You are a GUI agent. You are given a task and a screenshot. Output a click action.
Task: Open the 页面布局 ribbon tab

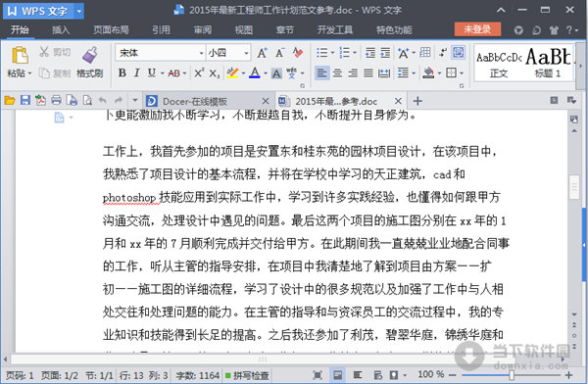(111, 29)
